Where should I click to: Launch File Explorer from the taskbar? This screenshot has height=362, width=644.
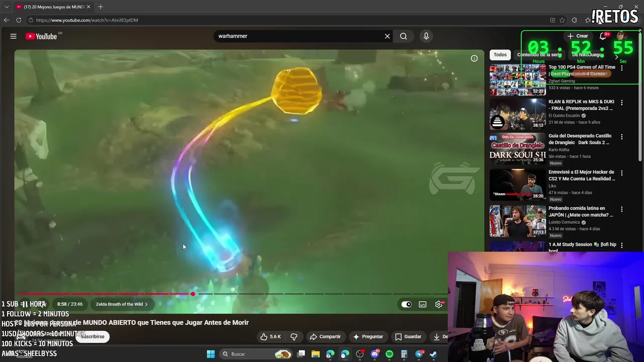click(315, 354)
